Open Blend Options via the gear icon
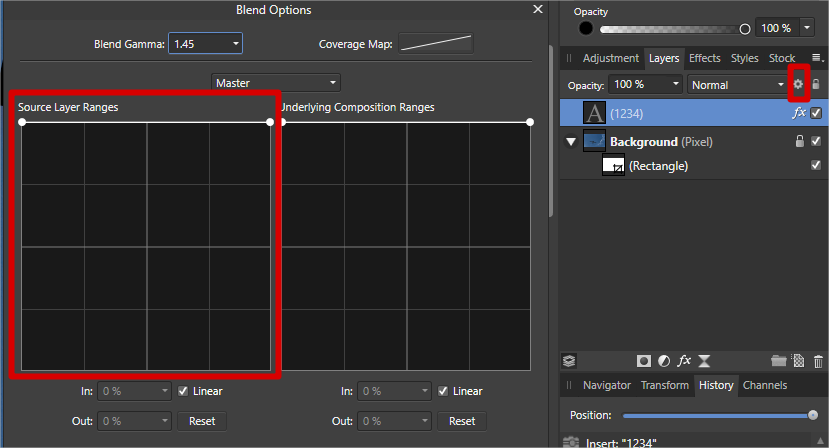The height and width of the screenshot is (448, 829). coord(798,85)
